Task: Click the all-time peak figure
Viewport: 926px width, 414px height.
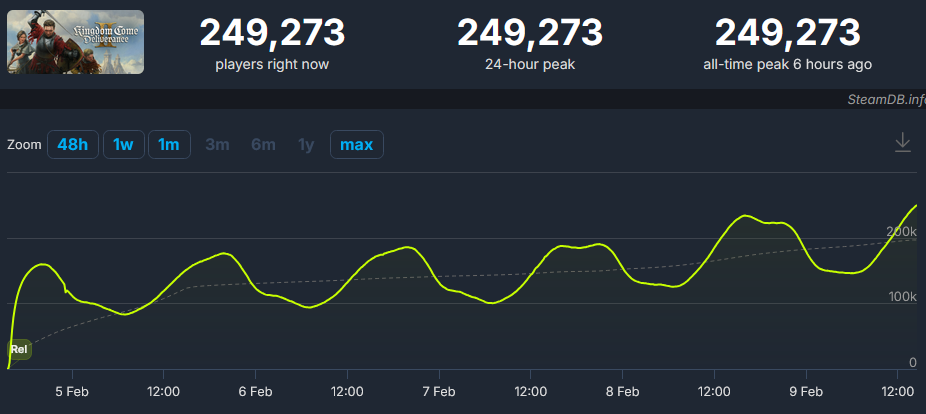Action: tap(787, 33)
